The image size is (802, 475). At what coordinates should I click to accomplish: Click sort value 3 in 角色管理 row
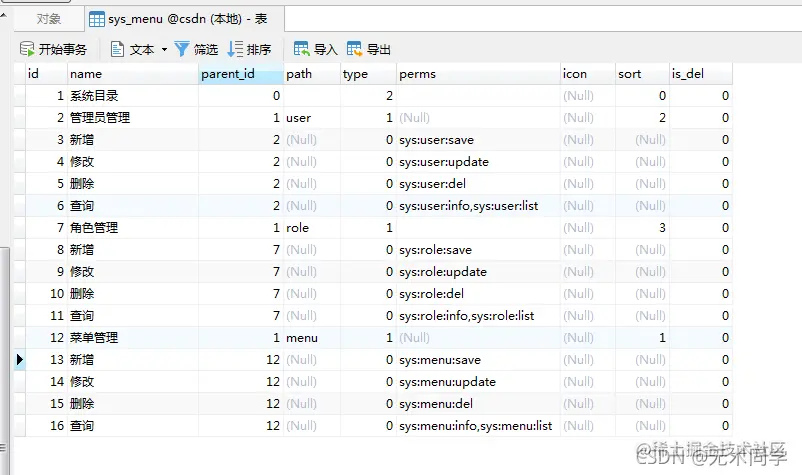[643, 228]
